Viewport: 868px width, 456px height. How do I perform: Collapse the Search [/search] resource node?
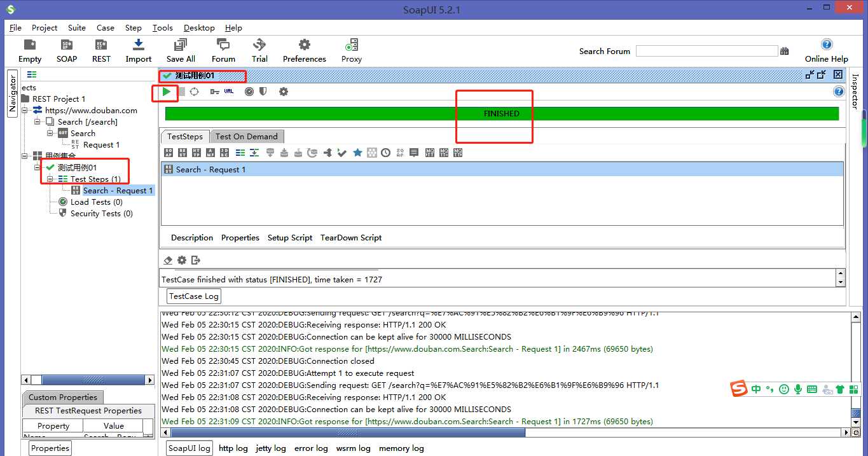(x=38, y=121)
